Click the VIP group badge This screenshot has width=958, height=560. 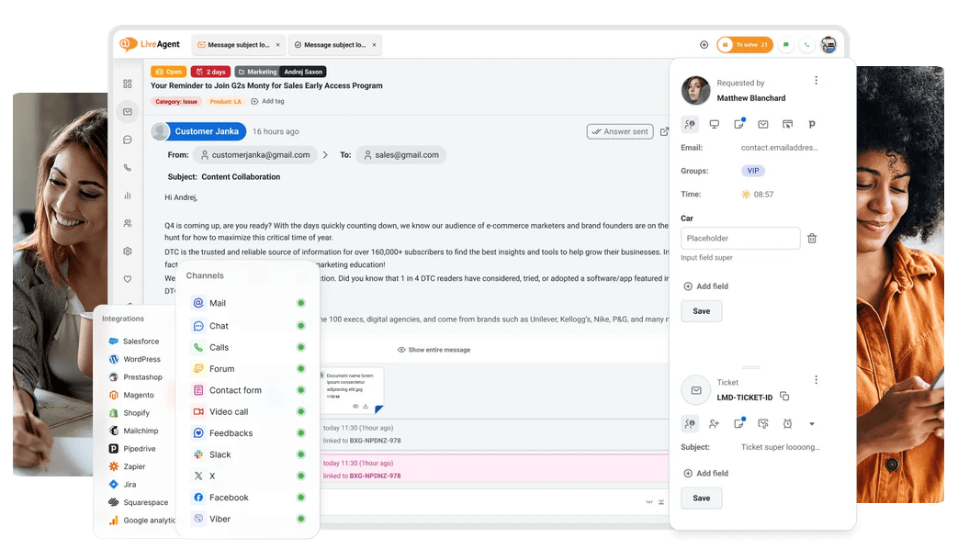coord(753,171)
